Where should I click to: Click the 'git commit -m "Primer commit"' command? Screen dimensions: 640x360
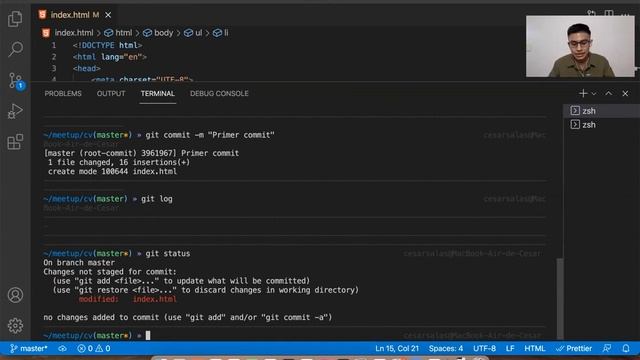click(x=210, y=135)
